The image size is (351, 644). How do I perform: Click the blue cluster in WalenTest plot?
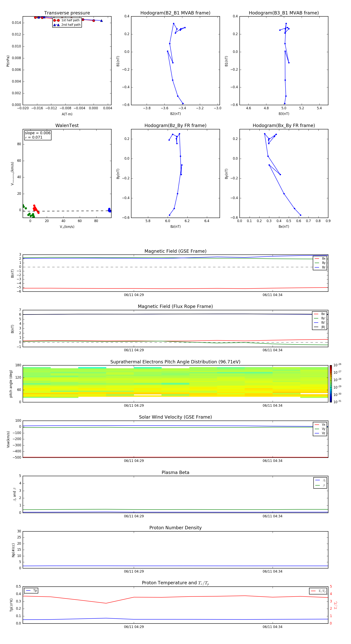[109, 210]
